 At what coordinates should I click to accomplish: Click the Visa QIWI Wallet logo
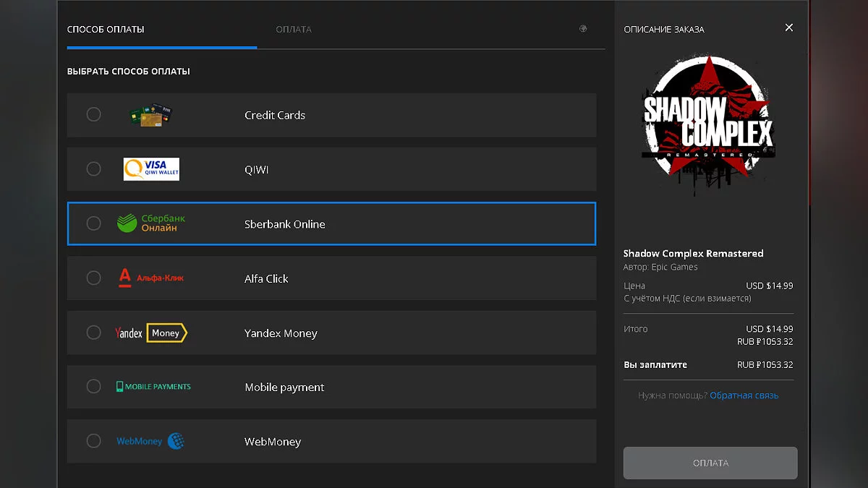point(151,169)
